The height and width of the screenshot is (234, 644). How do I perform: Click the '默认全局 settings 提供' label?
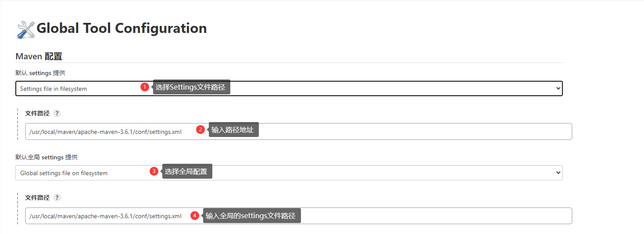coord(47,157)
